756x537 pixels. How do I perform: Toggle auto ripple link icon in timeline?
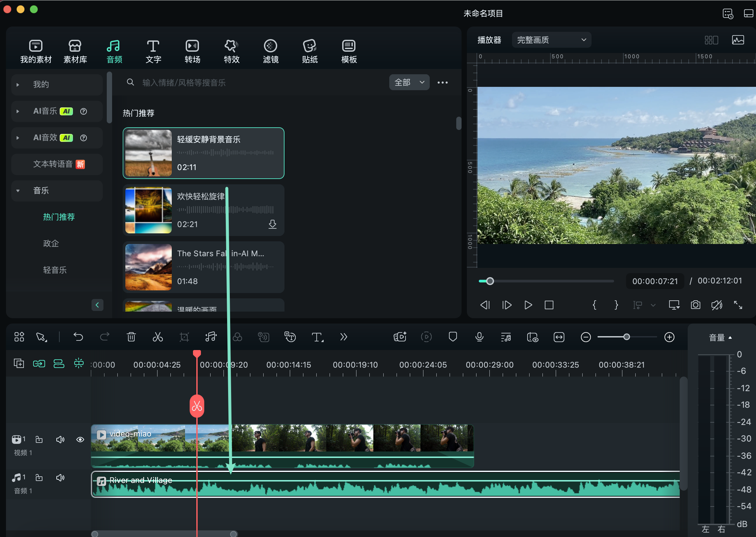[39, 364]
